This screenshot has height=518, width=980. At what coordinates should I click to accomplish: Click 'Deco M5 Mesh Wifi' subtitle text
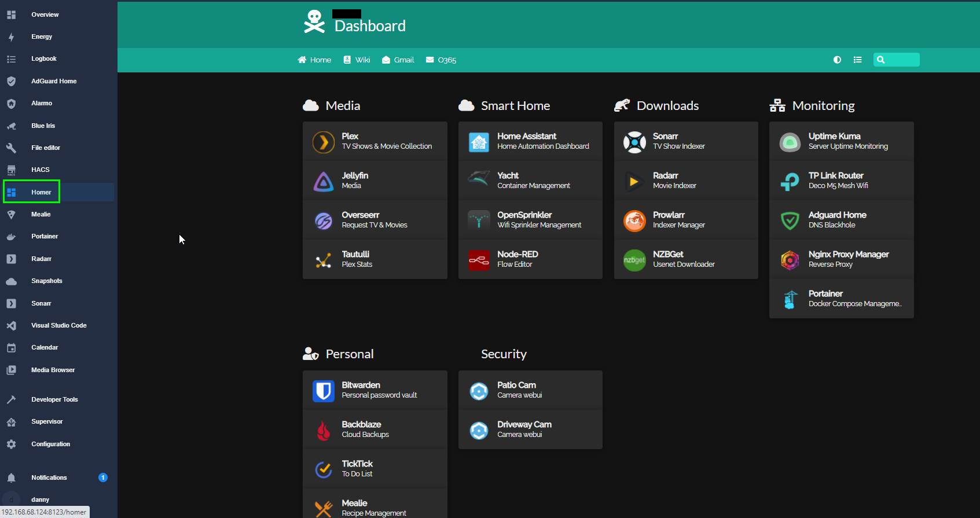(x=838, y=186)
